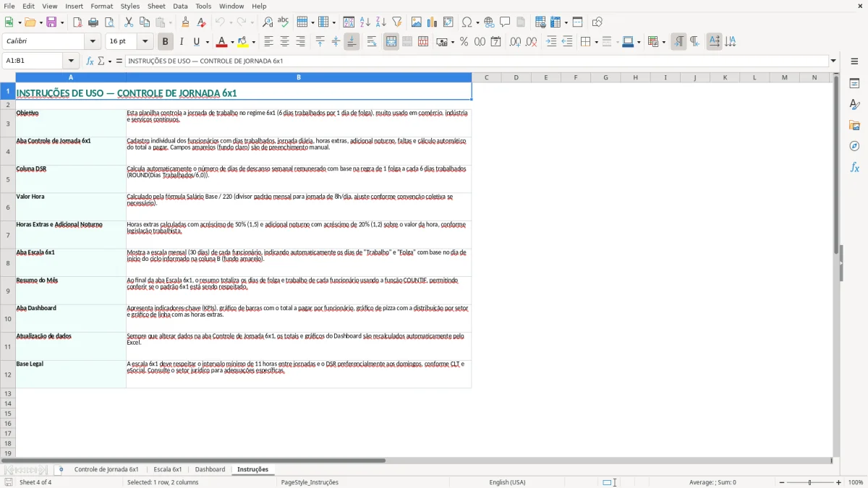This screenshot has height=488, width=868.
Task: Toggle Bold formatting
Action: click(165, 42)
